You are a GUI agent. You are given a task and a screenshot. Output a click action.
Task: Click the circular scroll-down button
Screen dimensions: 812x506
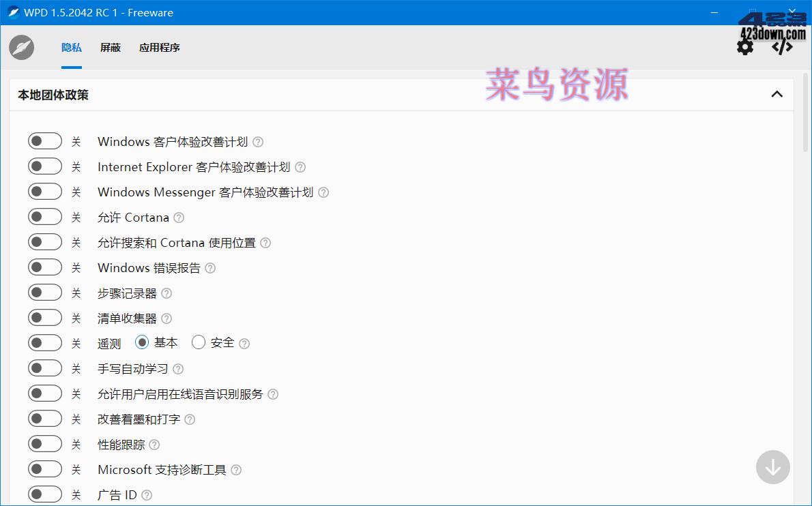772,467
